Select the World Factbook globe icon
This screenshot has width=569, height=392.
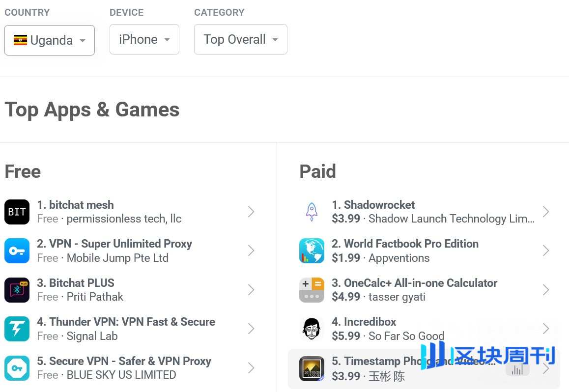312,251
